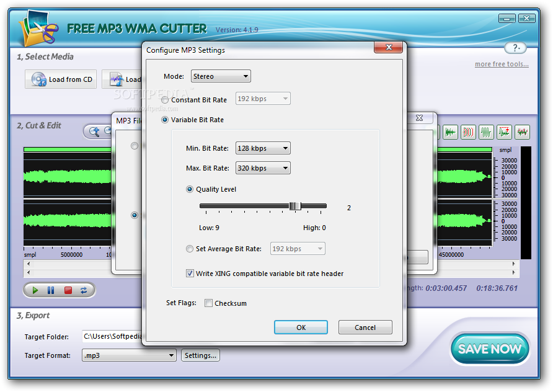Open the more free tools link
553x392 pixels.
(x=502, y=64)
